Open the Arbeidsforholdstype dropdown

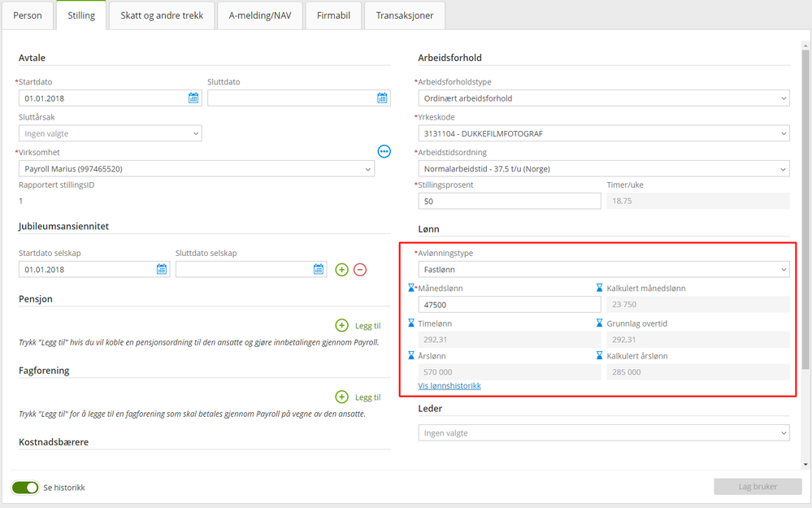point(604,98)
